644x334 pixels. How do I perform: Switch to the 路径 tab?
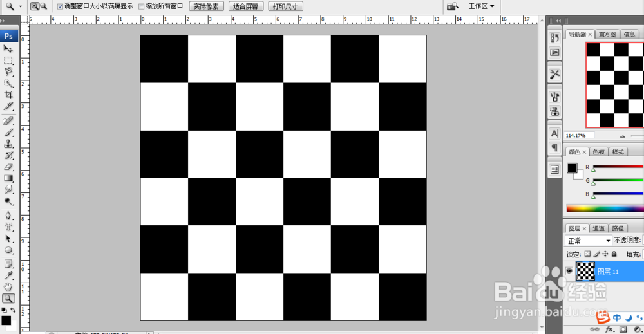618,228
